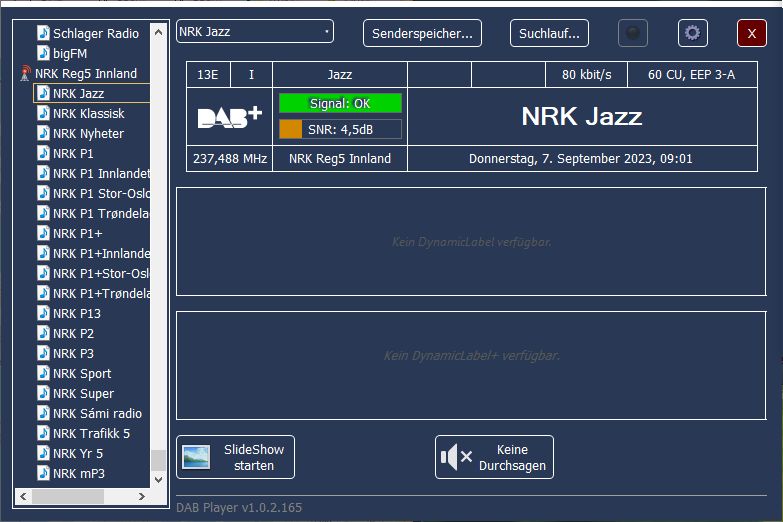The height and width of the screenshot is (522, 783).
Task: Click the SlideShow picture icon
Action: point(196,457)
